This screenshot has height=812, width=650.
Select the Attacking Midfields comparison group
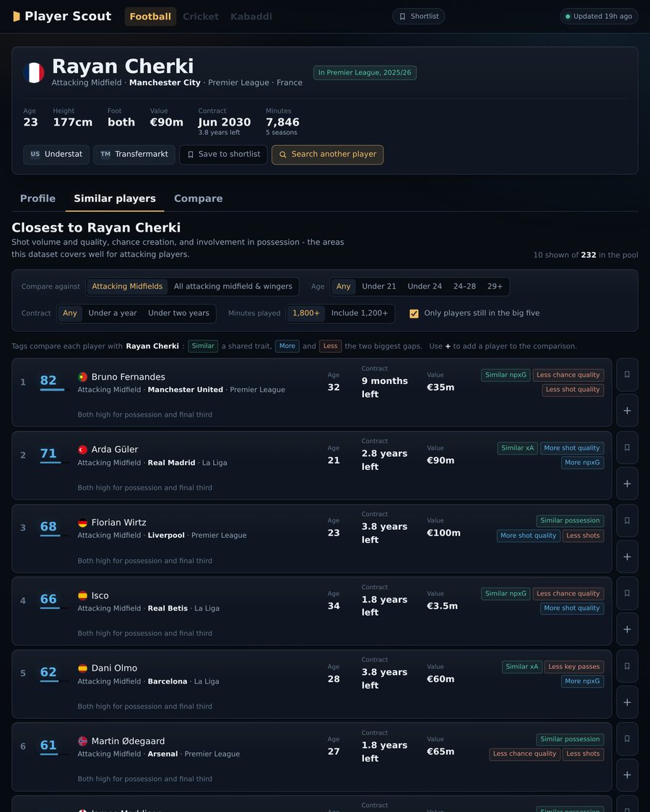pyautogui.click(x=127, y=287)
